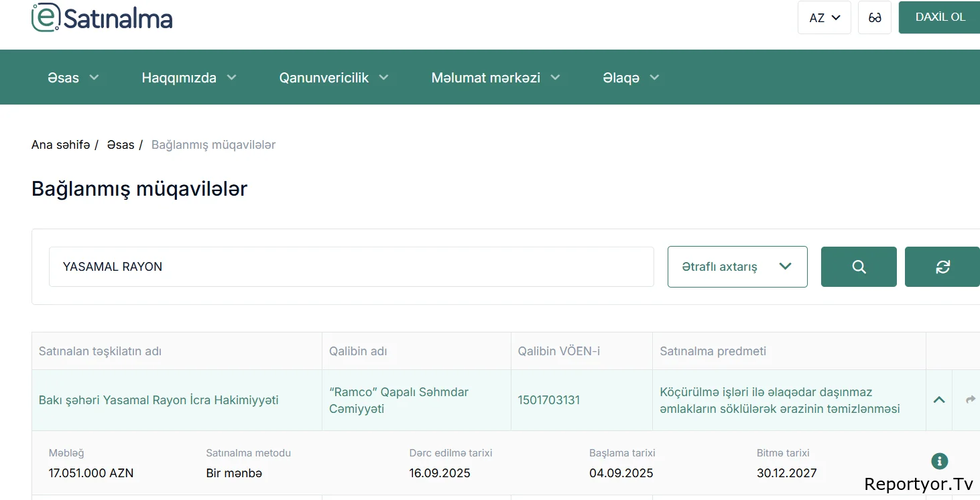Viewport: 980px width, 500px height.
Task: Click the DAXİL OL login button
Action: point(940,17)
